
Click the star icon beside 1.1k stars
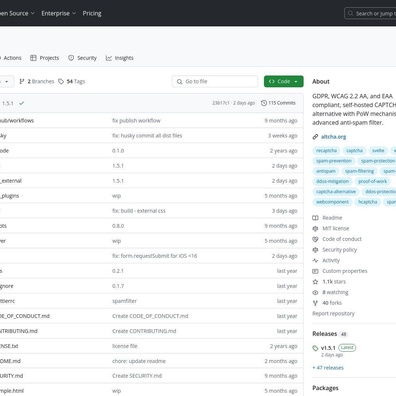click(x=315, y=282)
